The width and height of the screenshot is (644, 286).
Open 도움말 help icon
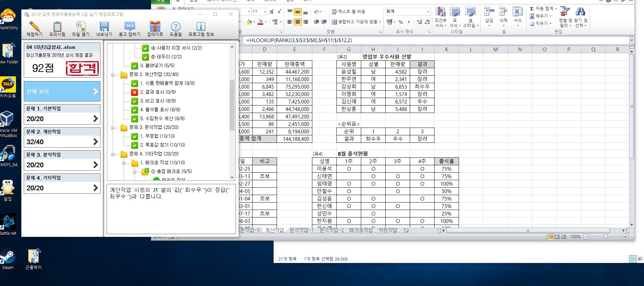(x=176, y=28)
